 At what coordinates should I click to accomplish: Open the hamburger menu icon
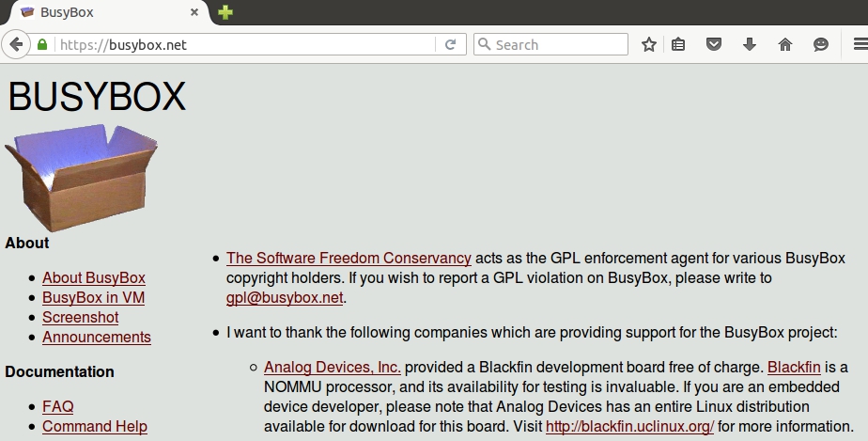click(x=860, y=44)
